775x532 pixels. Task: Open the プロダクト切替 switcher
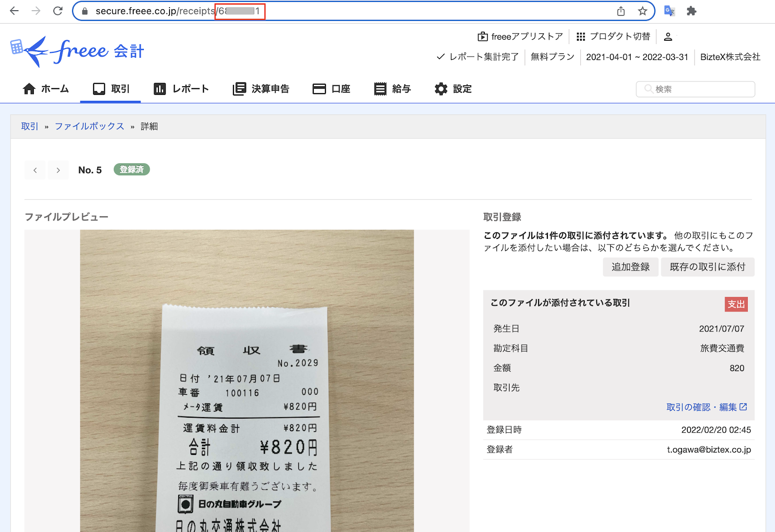(613, 36)
